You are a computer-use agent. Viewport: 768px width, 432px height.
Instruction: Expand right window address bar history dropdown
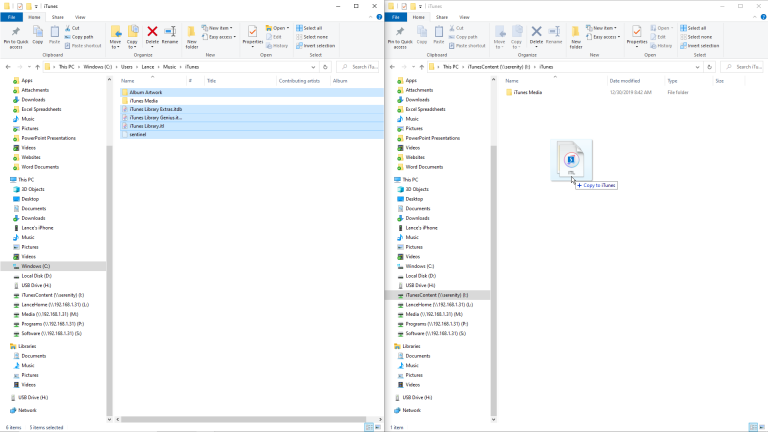click(697, 67)
